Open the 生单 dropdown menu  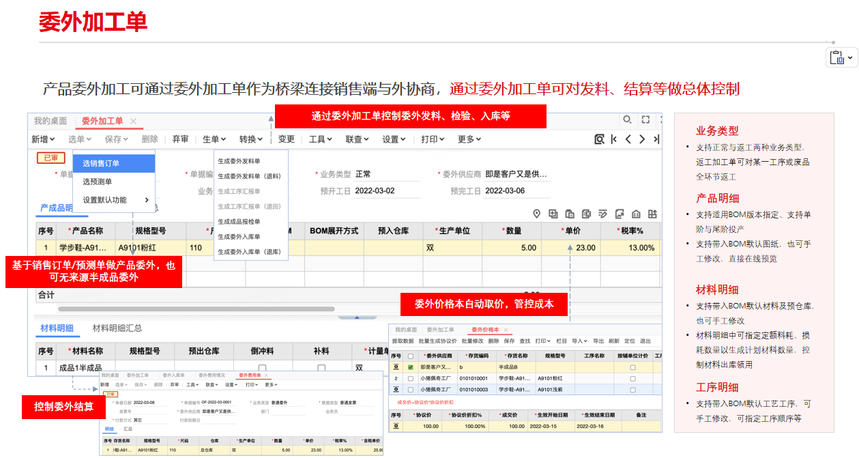[214, 139]
